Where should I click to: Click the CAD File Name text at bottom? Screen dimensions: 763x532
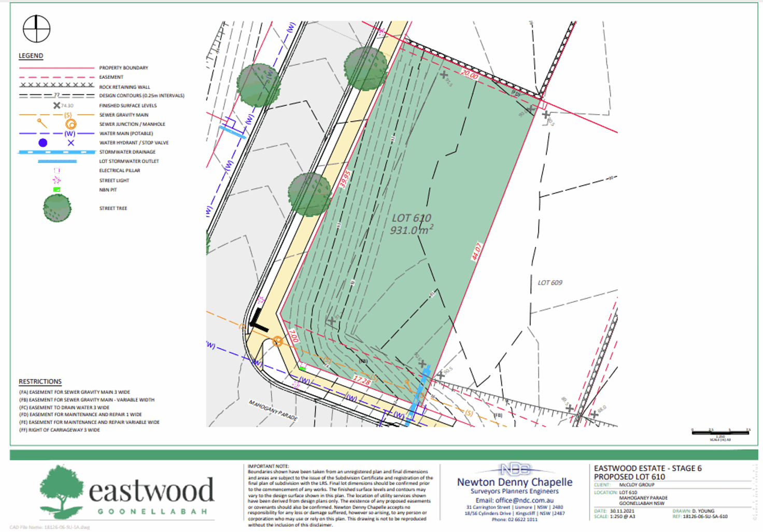coord(49,527)
